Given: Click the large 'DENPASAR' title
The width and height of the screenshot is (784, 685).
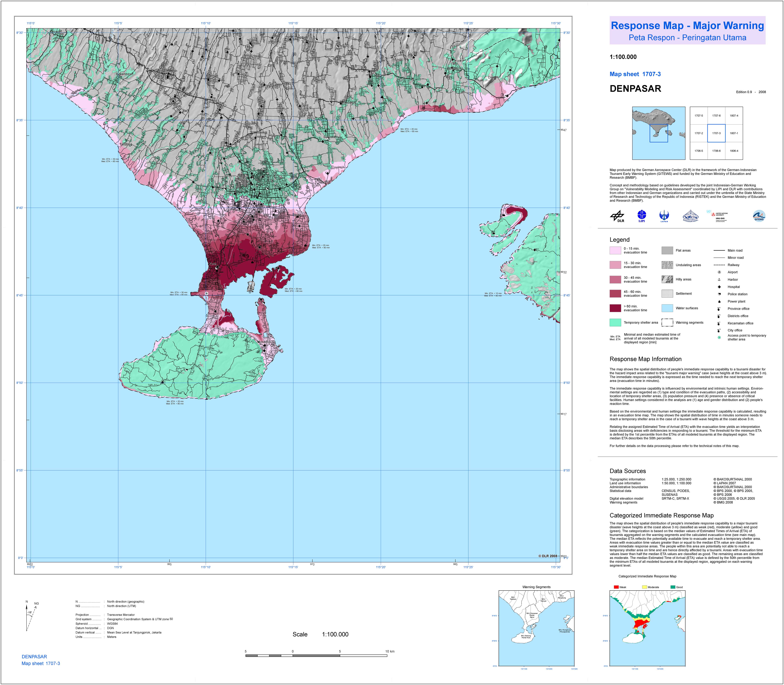Looking at the screenshot, I should click(635, 89).
